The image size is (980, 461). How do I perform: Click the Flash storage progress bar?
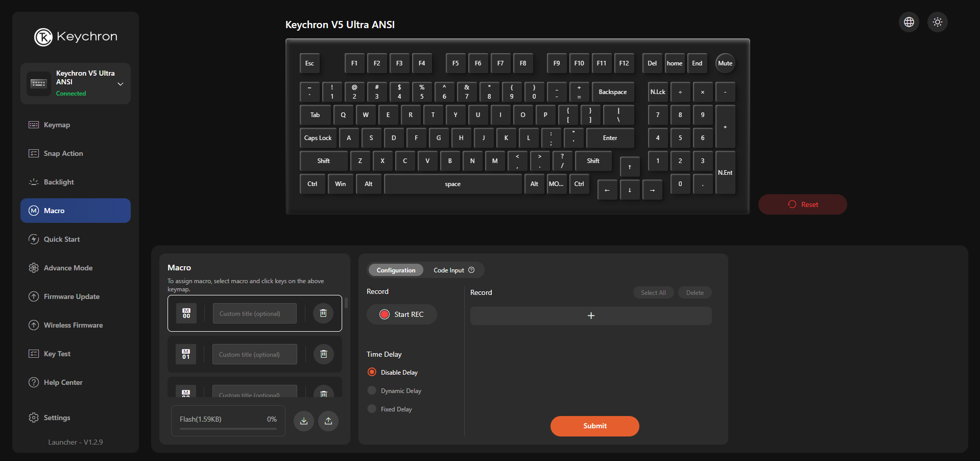228,429
